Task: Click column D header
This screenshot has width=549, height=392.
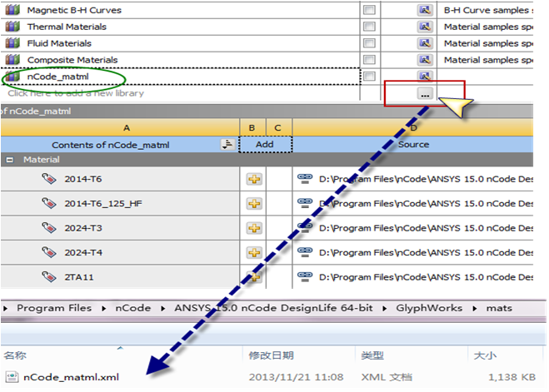Action: coord(413,127)
